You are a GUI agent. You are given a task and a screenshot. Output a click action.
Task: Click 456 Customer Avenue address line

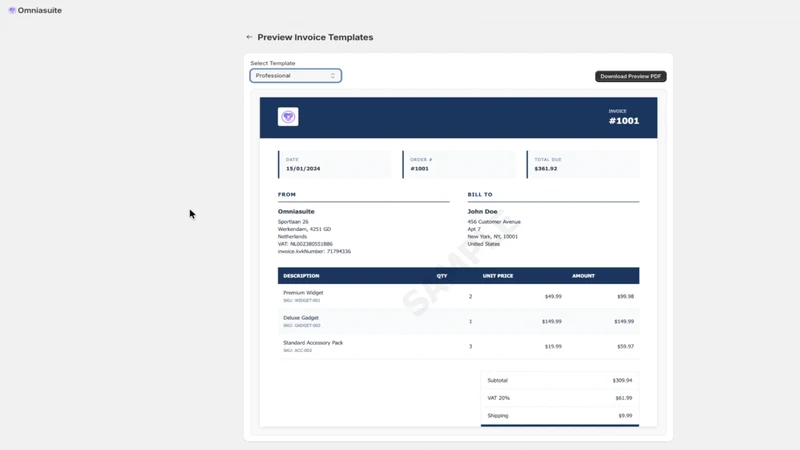[494, 222]
